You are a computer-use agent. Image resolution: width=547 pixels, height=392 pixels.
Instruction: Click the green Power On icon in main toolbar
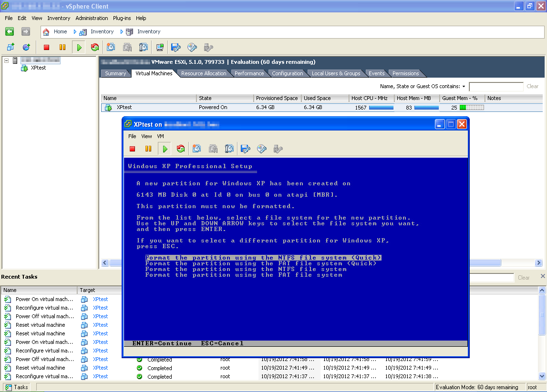tap(79, 47)
